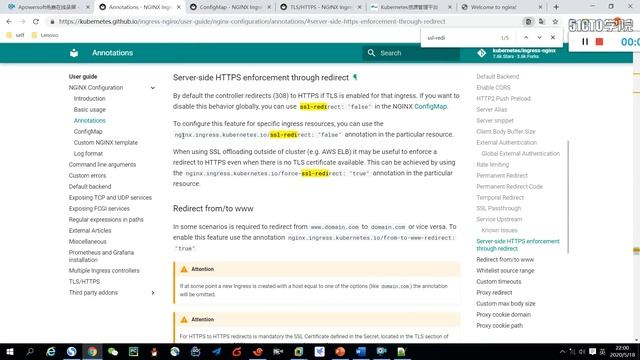Image resolution: width=640 pixels, height=360 pixels.
Task: Launch Internet Explorer from the taskbar
Action: pos(51,351)
